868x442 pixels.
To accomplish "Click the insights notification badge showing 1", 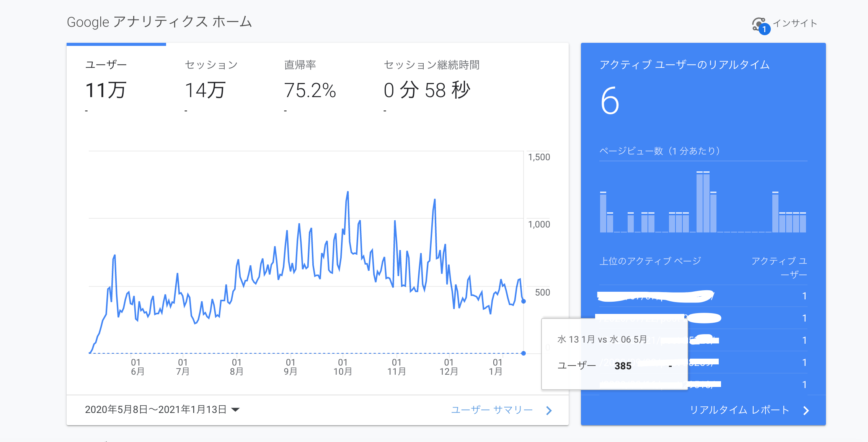I will [x=765, y=29].
